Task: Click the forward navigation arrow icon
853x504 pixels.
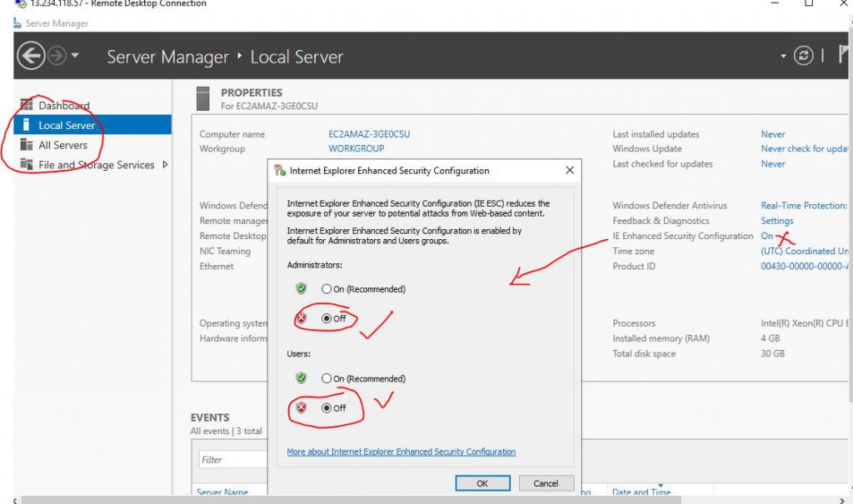Action: 57,57
